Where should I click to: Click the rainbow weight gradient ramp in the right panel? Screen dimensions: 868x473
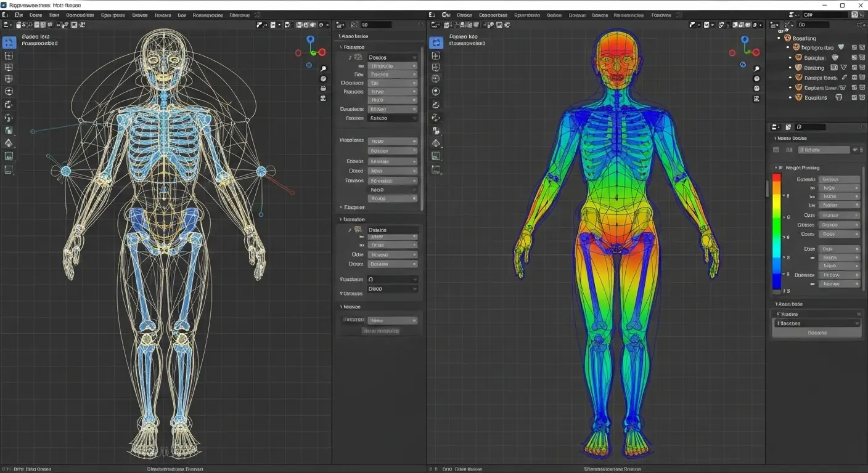click(777, 231)
